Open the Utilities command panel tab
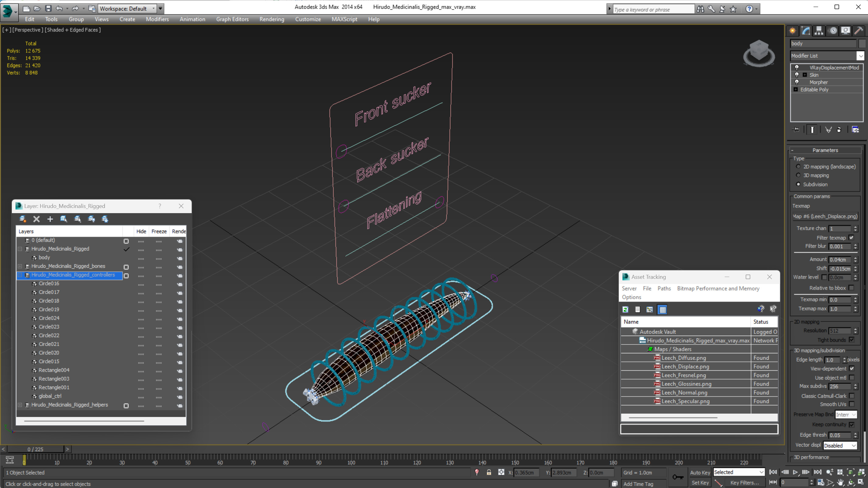 pos(859,31)
